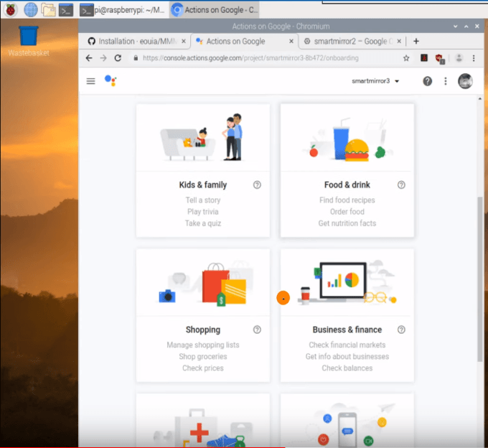Click the user account avatar
This screenshot has width=488, height=448.
click(x=465, y=81)
